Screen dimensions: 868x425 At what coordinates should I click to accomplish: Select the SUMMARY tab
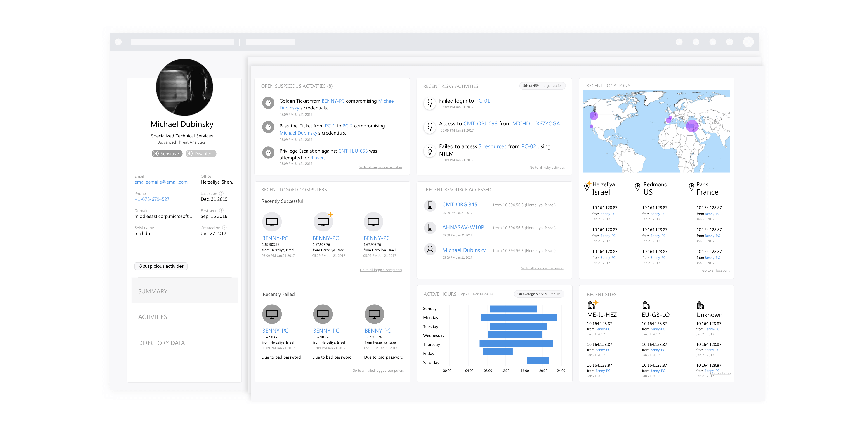(153, 291)
